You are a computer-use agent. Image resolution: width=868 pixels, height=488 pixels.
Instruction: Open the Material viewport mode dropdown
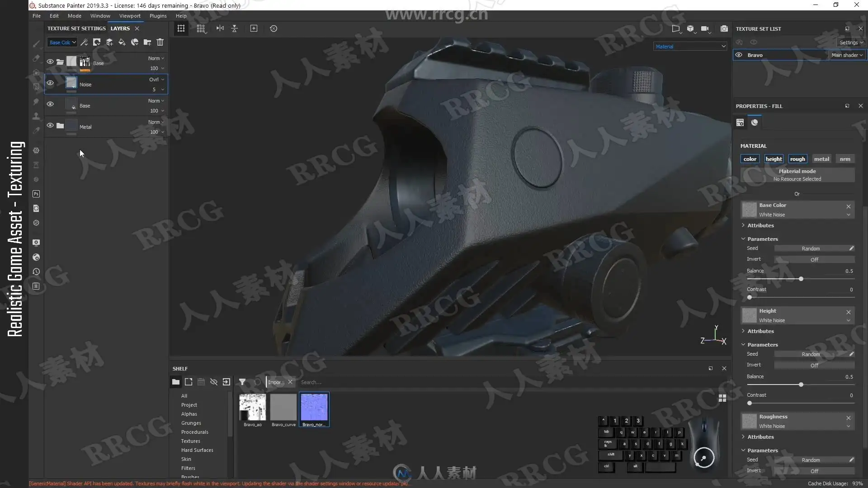click(x=690, y=47)
